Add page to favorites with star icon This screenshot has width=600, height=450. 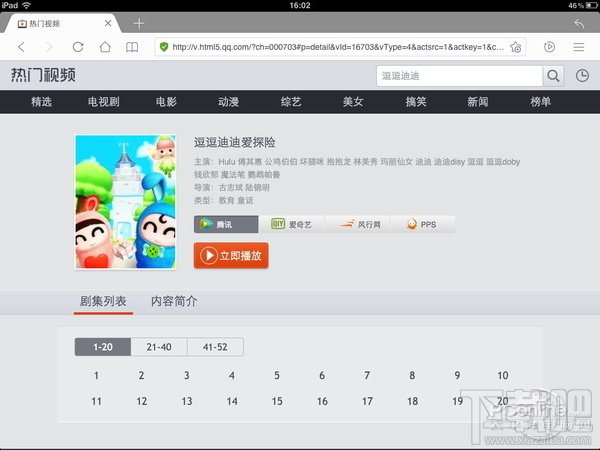pyautogui.click(x=515, y=47)
